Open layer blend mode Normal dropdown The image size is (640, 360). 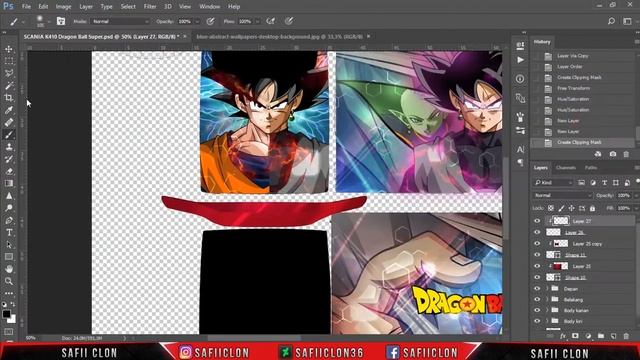tap(562, 196)
